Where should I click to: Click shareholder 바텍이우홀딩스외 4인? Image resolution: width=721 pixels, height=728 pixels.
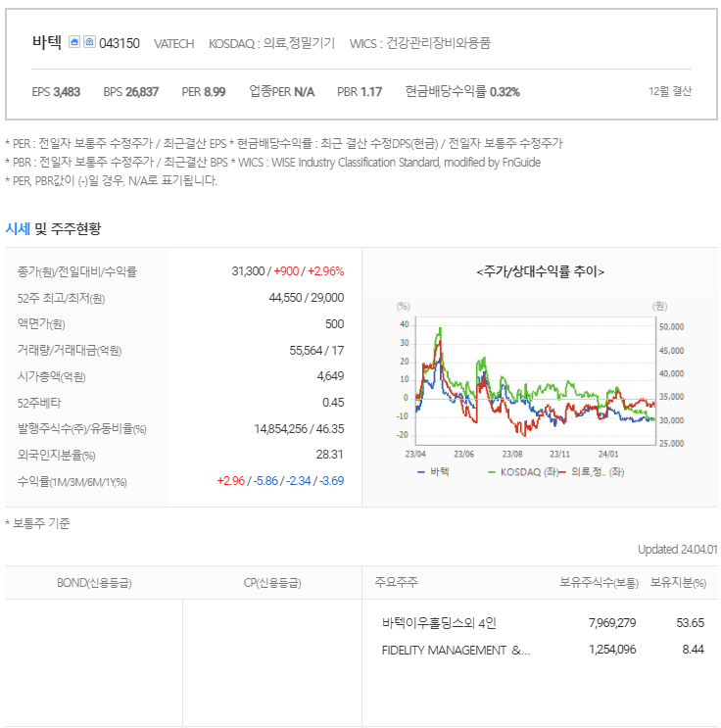(439, 623)
